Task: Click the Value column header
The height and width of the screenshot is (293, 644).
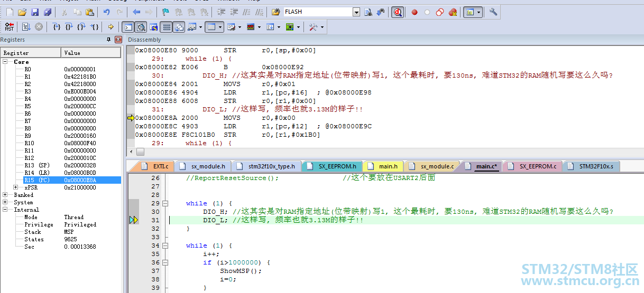Action: (x=92, y=53)
